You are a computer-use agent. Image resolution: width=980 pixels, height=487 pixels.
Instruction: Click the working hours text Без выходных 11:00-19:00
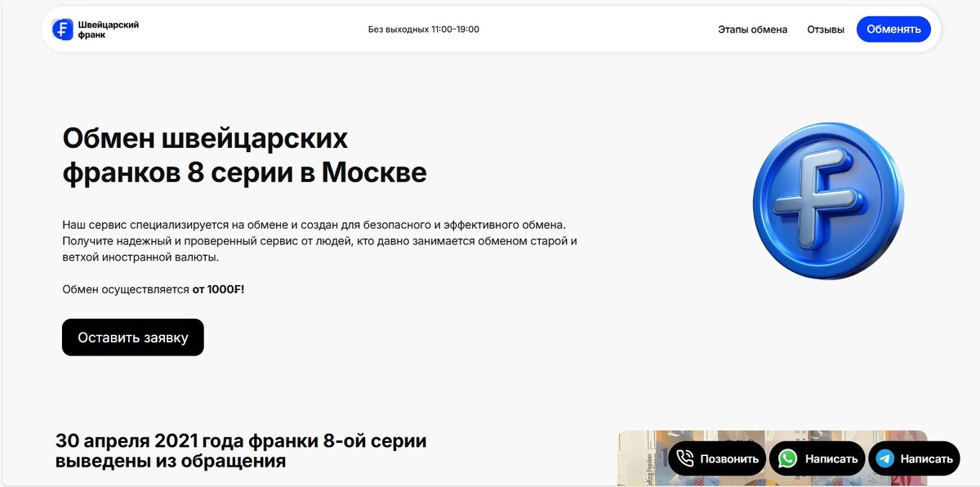click(x=422, y=29)
